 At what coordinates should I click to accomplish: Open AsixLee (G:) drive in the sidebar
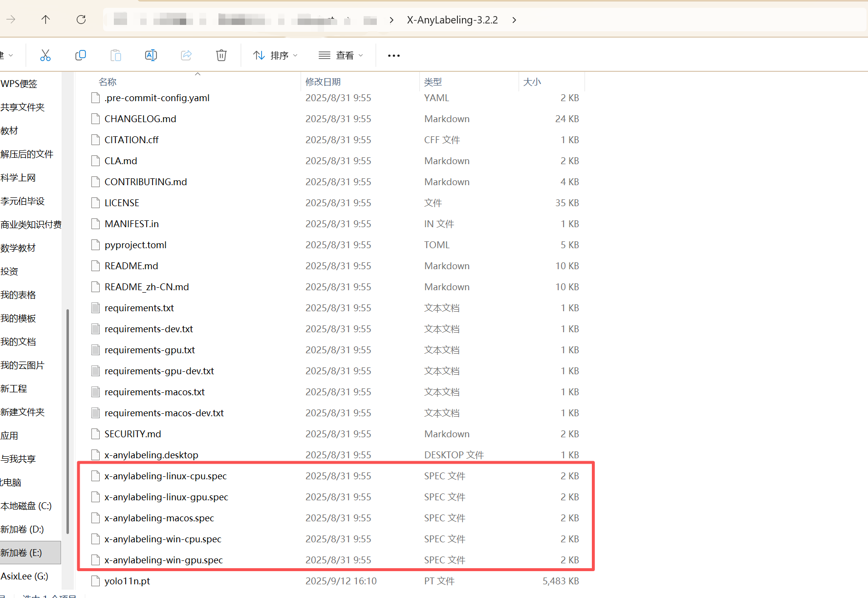coord(24,577)
